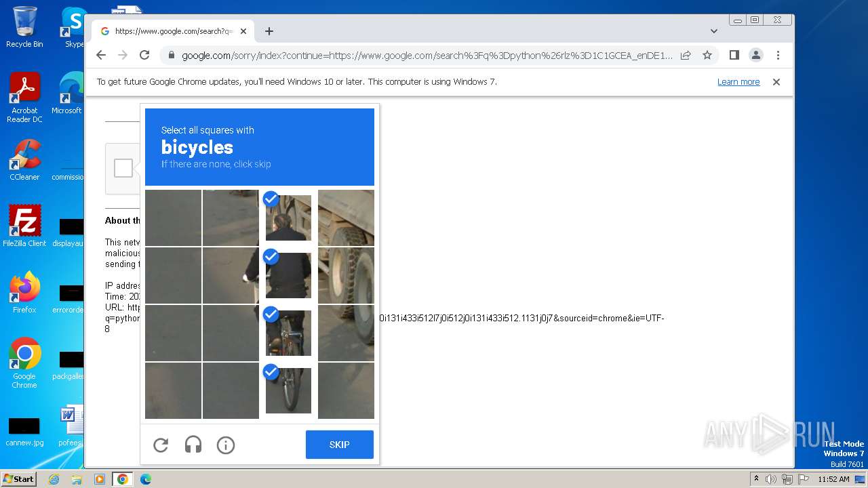Open the tab search dropdown arrow
This screenshot has height=488, width=868.
click(713, 31)
